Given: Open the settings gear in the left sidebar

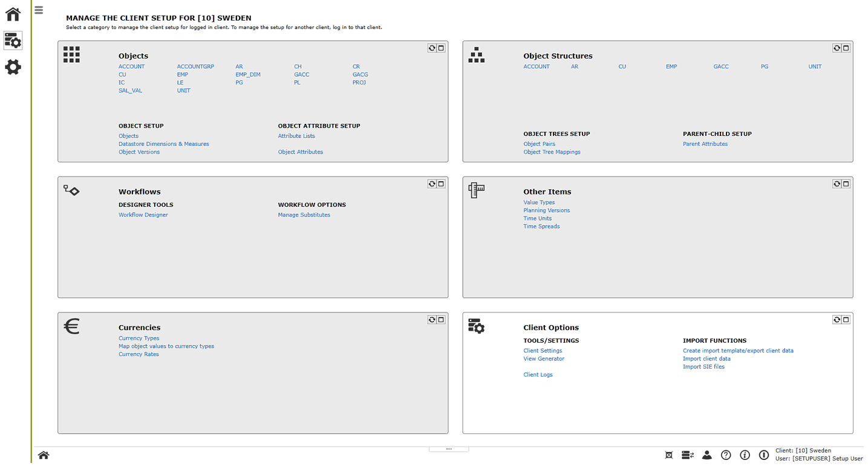Looking at the screenshot, I should (12, 67).
